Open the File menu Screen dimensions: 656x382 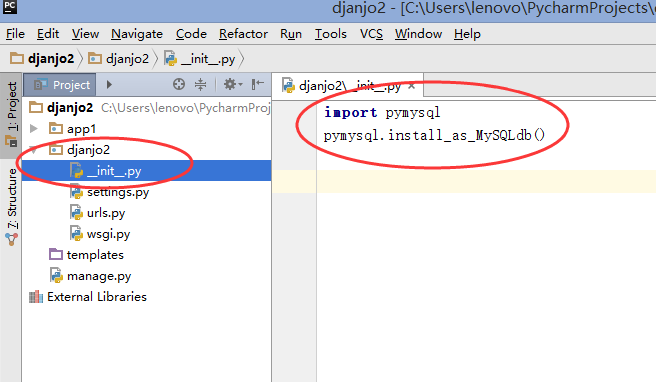[15, 34]
